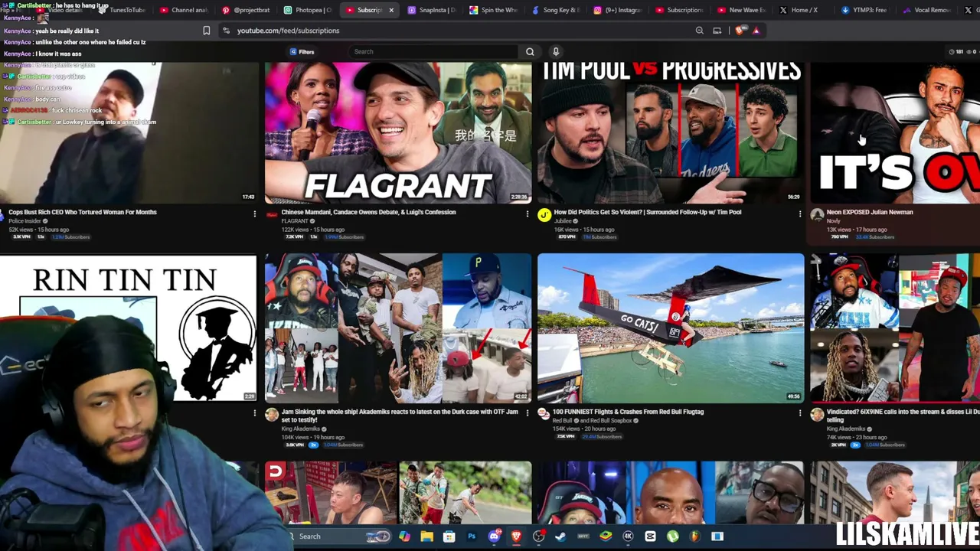Switch to the Vocal Remover tab
980x551 pixels.
click(x=926, y=10)
